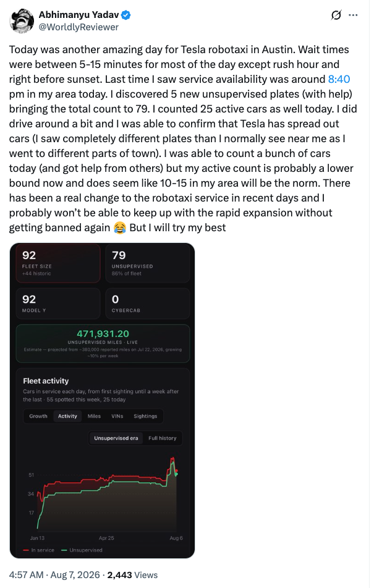Open the Sightings tab

point(145,416)
